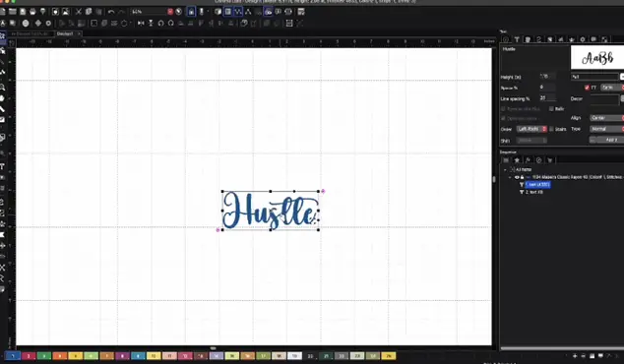Click the Redo arrow icon
Screen dimensions: 624x364
tap(121, 12)
